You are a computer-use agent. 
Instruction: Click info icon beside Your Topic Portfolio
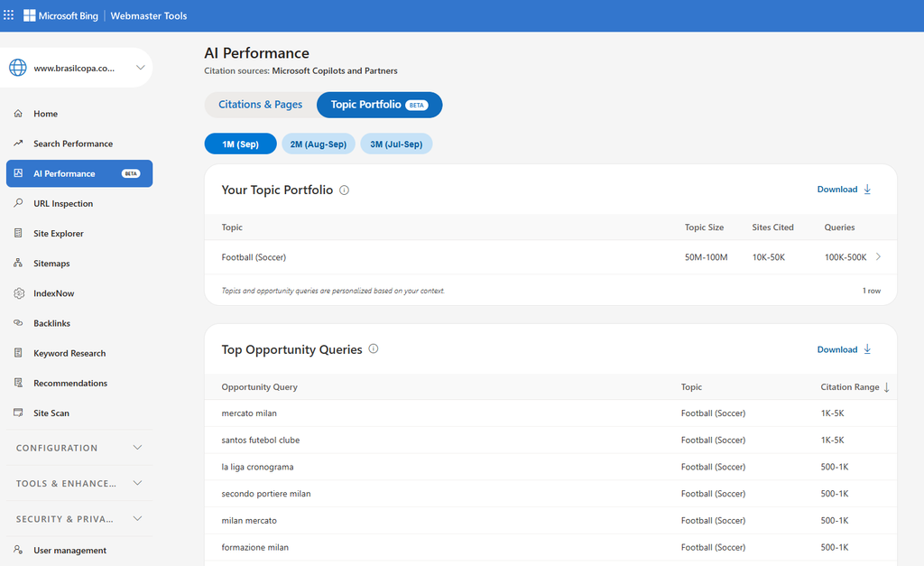[x=344, y=190]
